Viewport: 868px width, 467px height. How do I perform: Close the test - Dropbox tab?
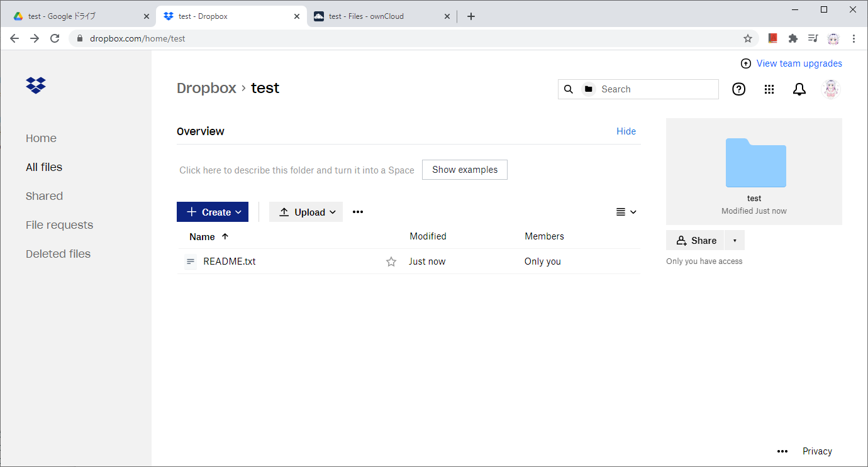[297, 16]
